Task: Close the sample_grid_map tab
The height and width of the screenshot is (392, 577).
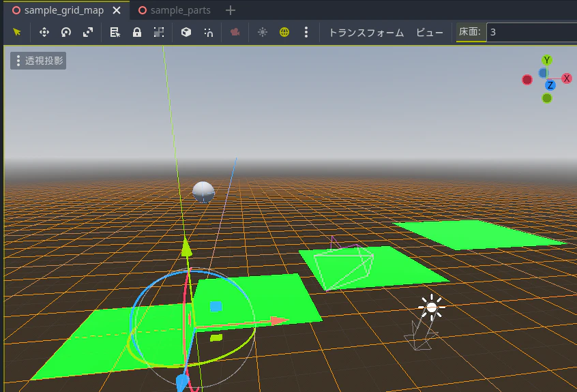Action: click(x=117, y=10)
